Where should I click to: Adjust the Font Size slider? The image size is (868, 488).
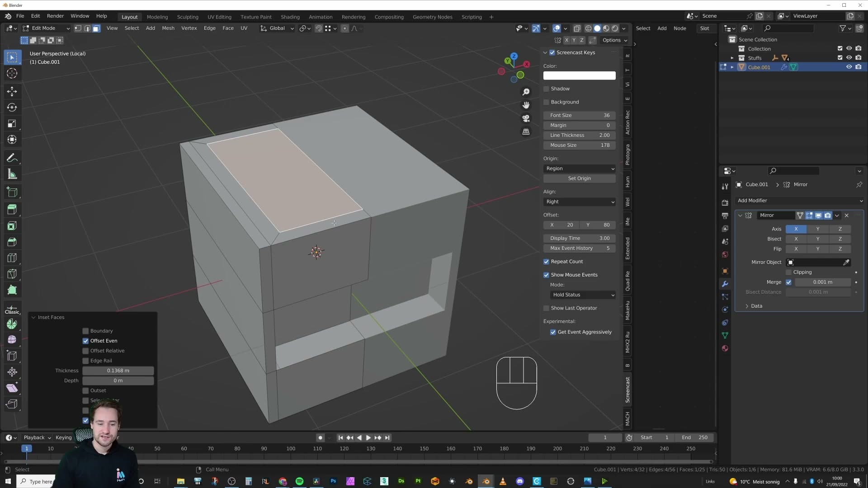(580, 116)
